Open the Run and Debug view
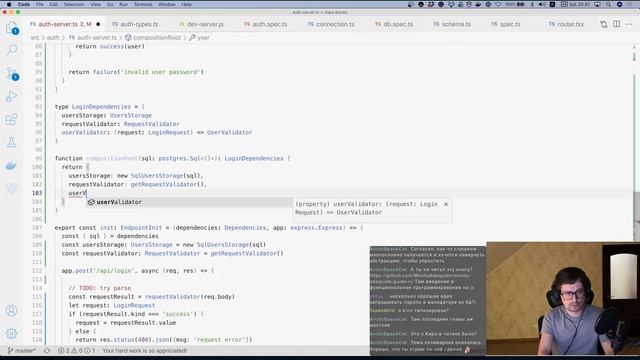640x360 pixels. [11, 96]
